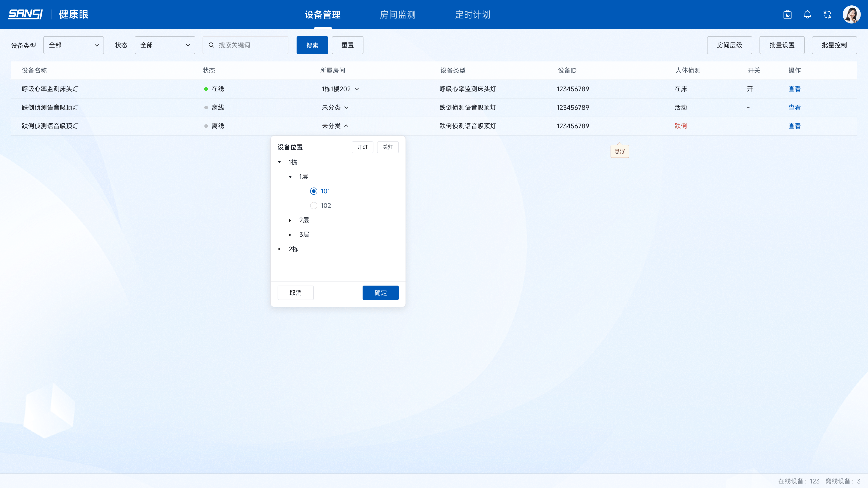The width and height of the screenshot is (868, 488).
Task: Expand the 3层 tree node
Action: point(290,235)
